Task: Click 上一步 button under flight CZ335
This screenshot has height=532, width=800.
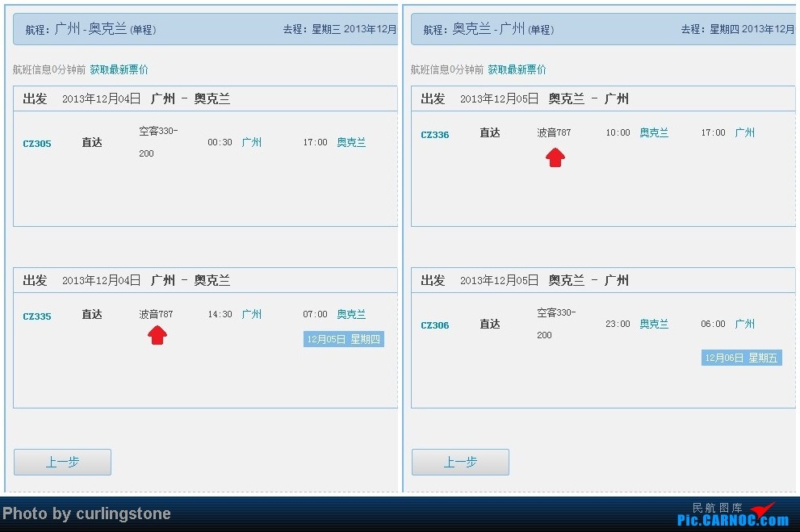Action: pos(62,462)
